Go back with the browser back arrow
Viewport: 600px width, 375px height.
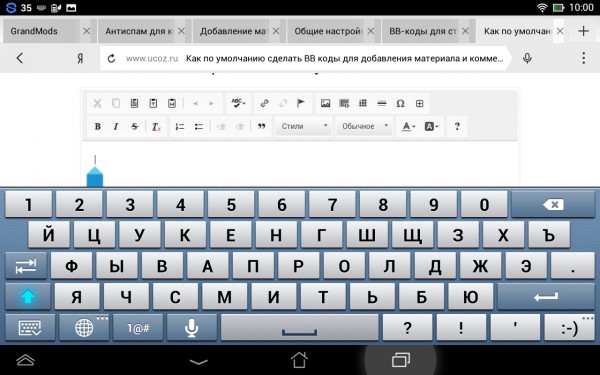pos(20,58)
